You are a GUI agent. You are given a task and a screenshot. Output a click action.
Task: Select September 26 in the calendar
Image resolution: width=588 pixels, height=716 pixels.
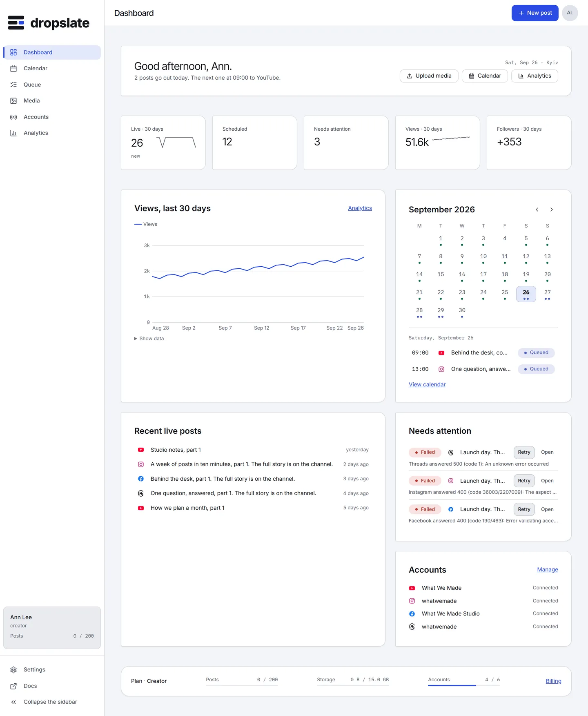pyautogui.click(x=526, y=294)
